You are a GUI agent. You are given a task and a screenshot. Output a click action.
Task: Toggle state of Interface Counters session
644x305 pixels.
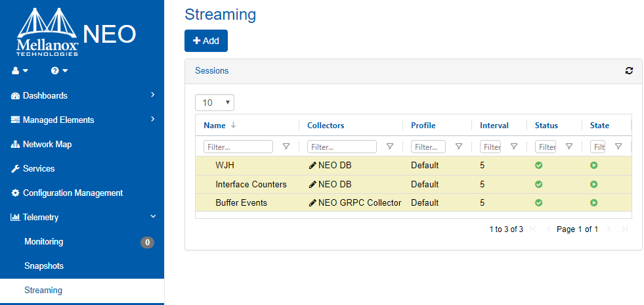coord(593,185)
